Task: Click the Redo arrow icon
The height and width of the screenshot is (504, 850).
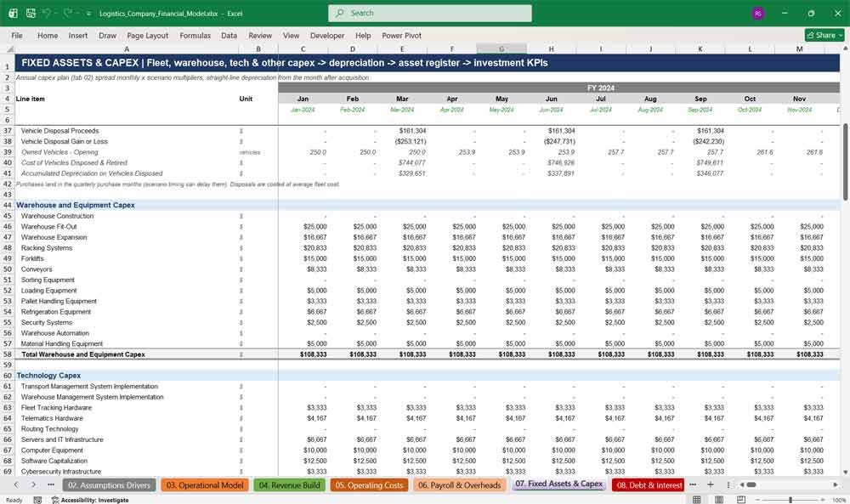Action: point(67,13)
